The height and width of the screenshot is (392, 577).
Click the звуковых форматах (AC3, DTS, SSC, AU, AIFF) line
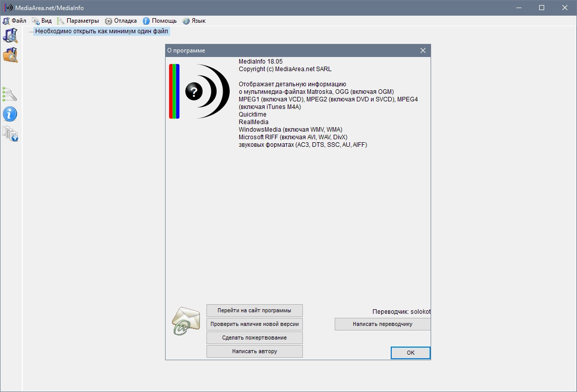pos(303,144)
